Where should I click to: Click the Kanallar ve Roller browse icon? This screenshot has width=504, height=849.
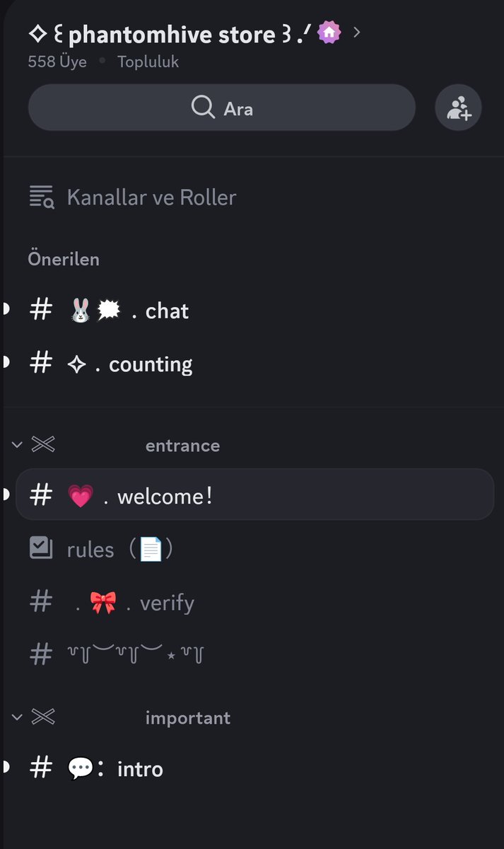[x=41, y=197]
